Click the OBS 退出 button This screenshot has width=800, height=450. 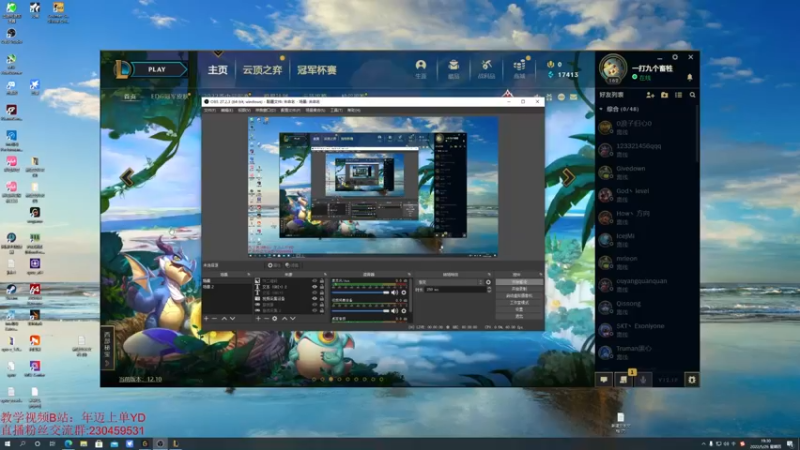(519, 316)
